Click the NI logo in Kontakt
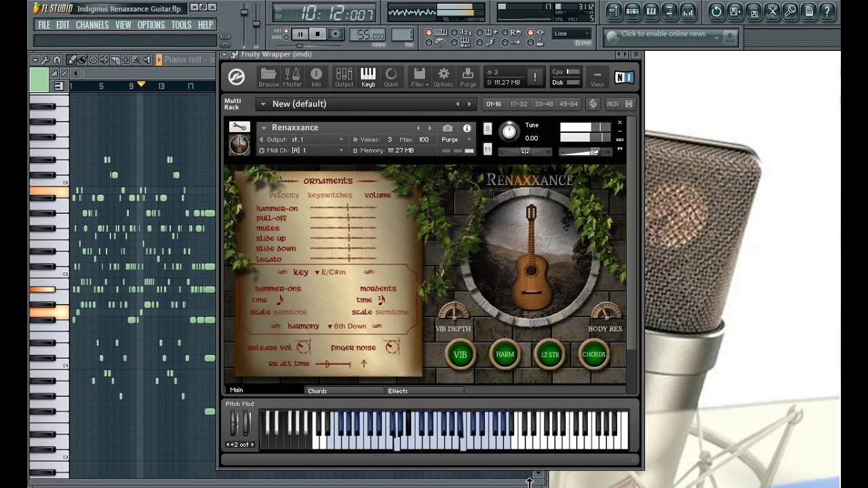The height and width of the screenshot is (488, 868). point(624,77)
